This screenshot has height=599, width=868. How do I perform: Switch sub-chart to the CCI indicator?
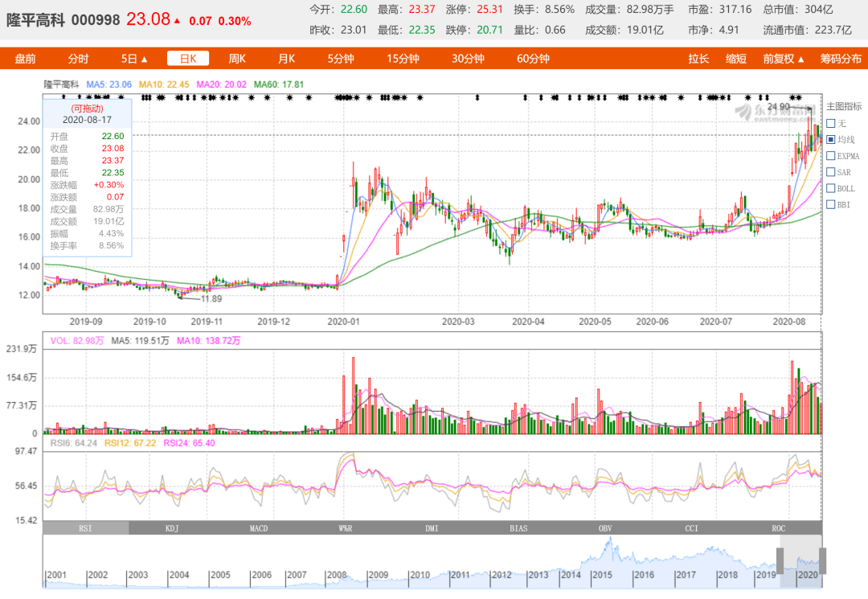click(x=692, y=528)
